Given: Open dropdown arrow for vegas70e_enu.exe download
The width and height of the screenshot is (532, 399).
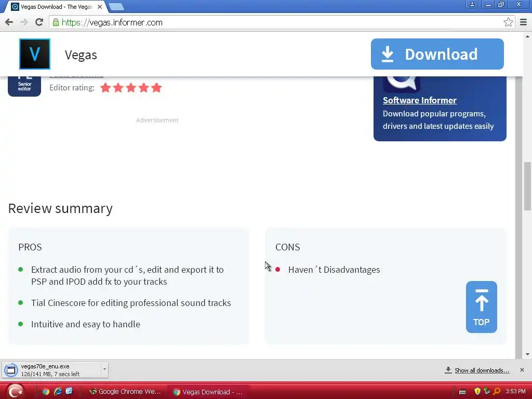Looking at the screenshot, I should point(104,369).
